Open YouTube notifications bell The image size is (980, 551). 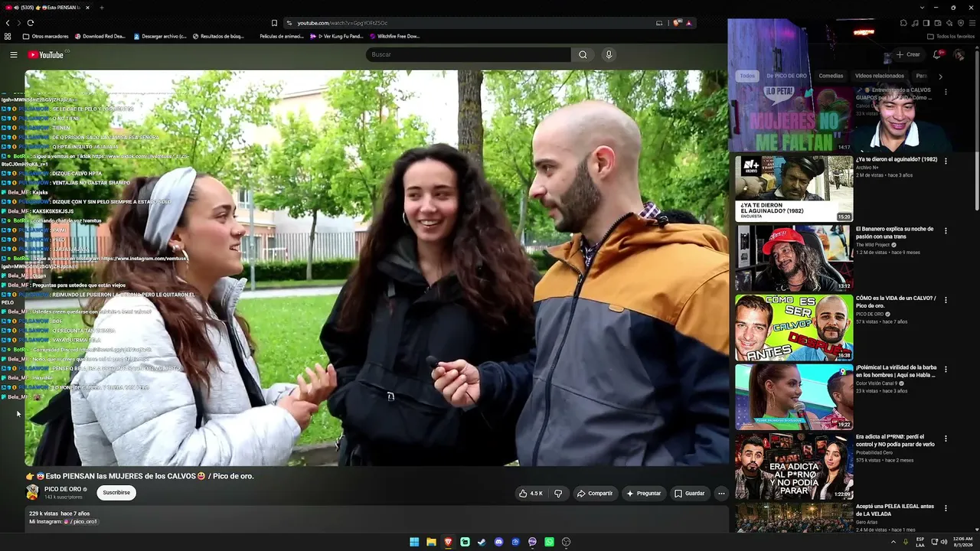pos(937,54)
